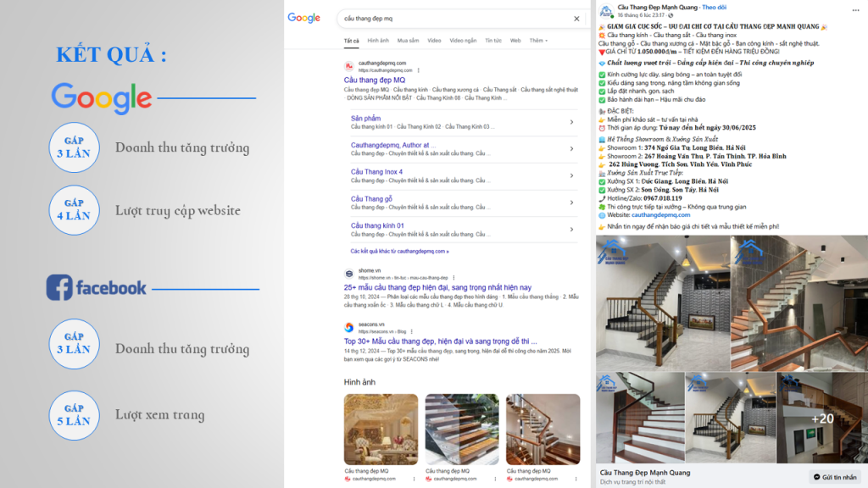The image size is (868, 488).
Task: Open Các kết quả khác từ cauthangdepmq.com link
Action: 400,251
